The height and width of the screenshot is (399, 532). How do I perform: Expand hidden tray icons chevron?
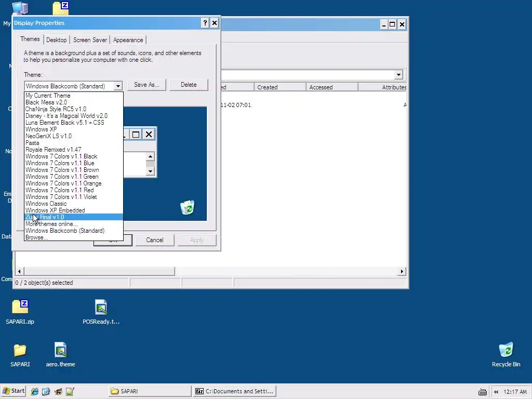click(496, 392)
